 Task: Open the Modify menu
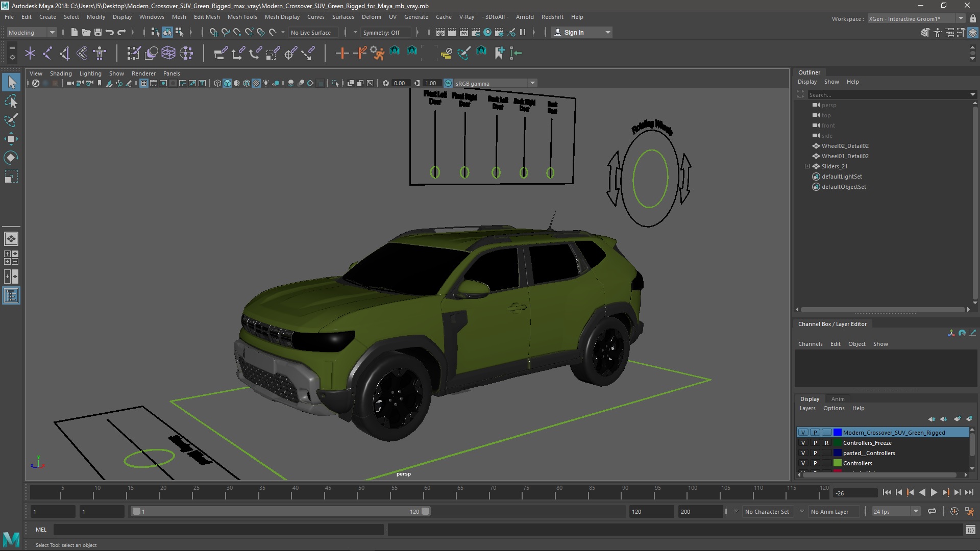pos(95,16)
